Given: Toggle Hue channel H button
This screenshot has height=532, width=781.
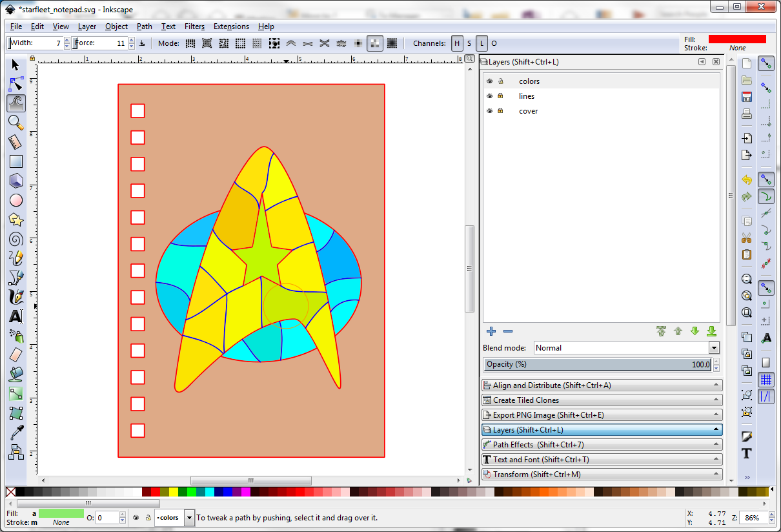Looking at the screenshot, I should 457,43.
